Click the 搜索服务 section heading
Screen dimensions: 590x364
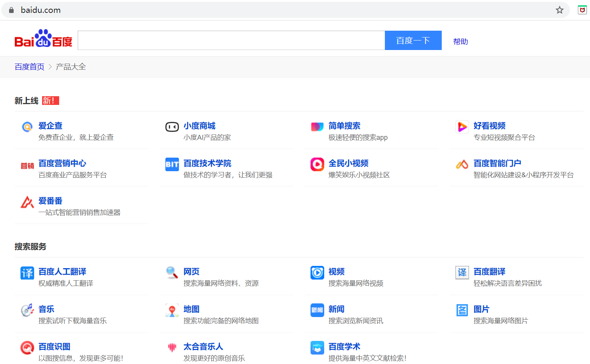click(x=30, y=247)
